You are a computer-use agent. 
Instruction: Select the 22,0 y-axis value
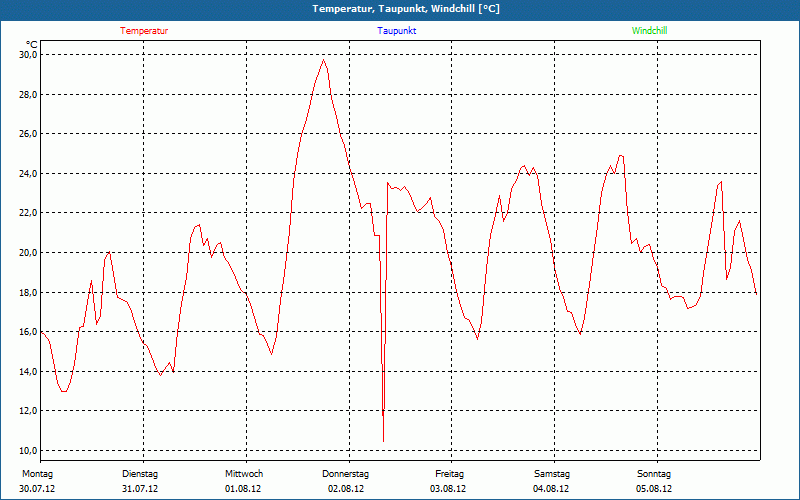tap(28, 213)
